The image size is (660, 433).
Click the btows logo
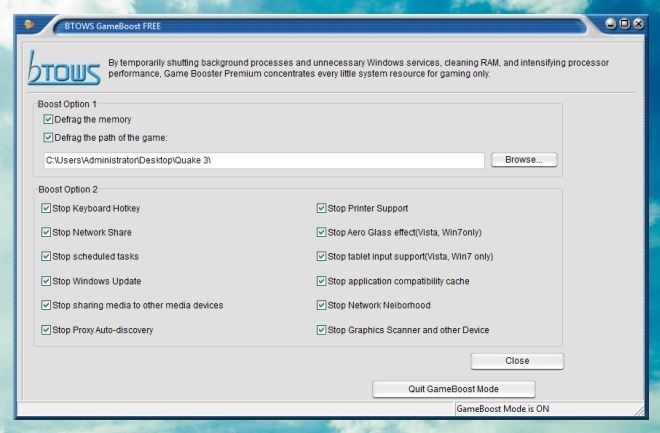point(64,68)
